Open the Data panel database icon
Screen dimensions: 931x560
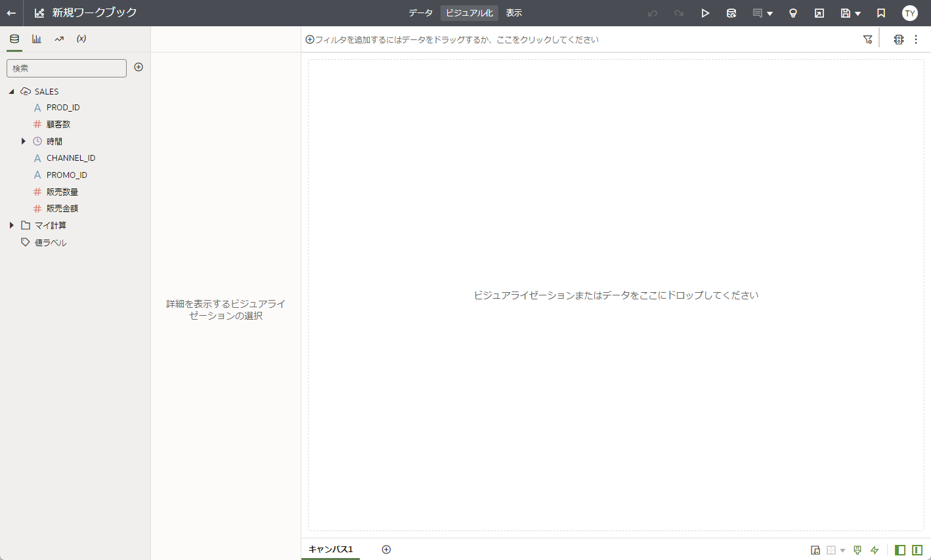click(x=14, y=39)
